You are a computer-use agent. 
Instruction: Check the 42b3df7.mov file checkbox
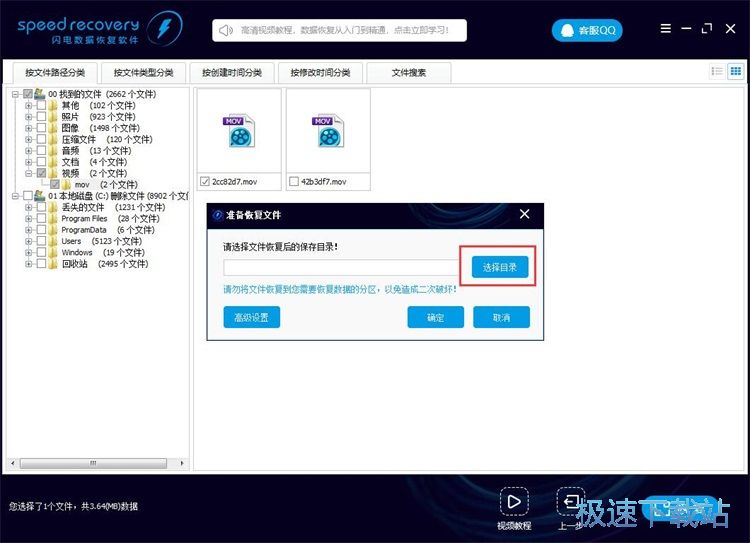coord(294,181)
